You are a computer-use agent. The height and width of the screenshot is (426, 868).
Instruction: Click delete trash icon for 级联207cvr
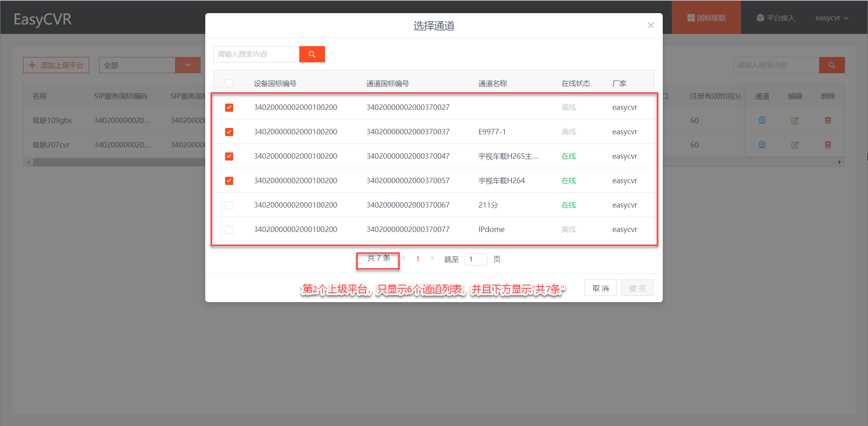coord(828,145)
